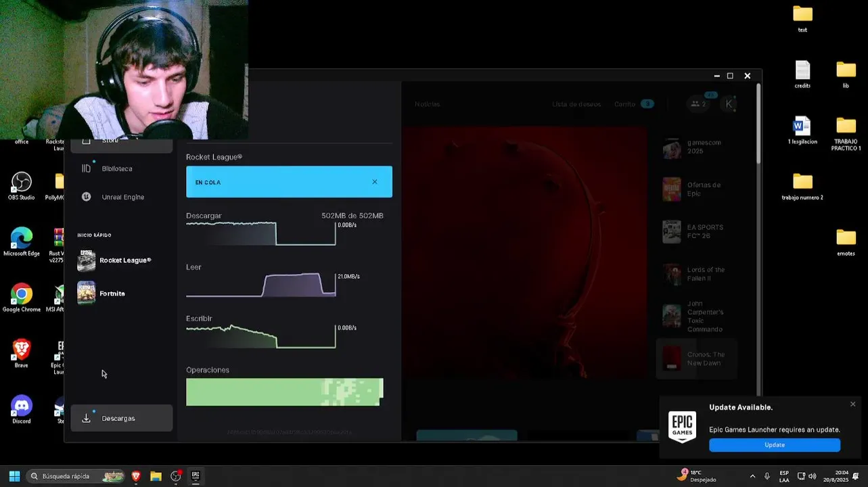Open Descargas at the sidebar bottom
Screen dimensions: 868x487
coord(122,418)
